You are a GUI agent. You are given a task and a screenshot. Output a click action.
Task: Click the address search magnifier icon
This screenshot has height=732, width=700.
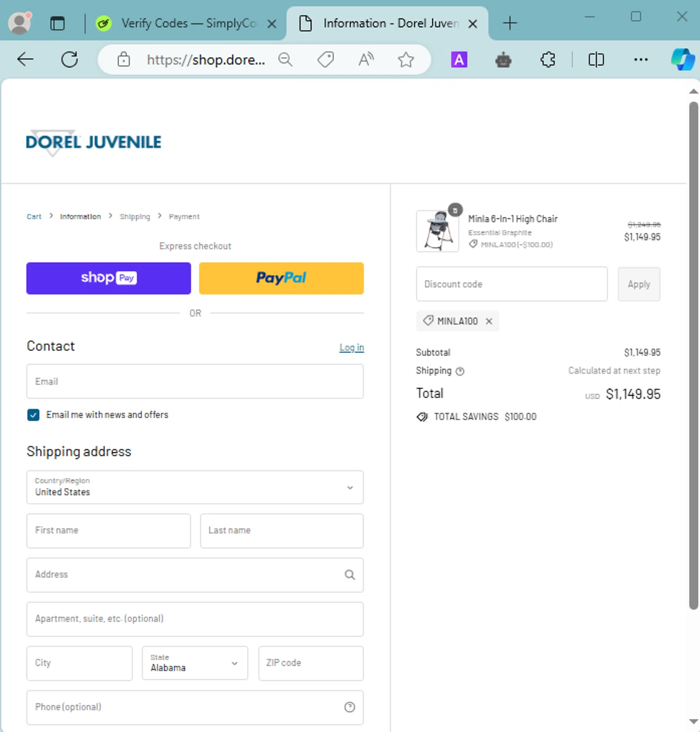tap(350, 575)
